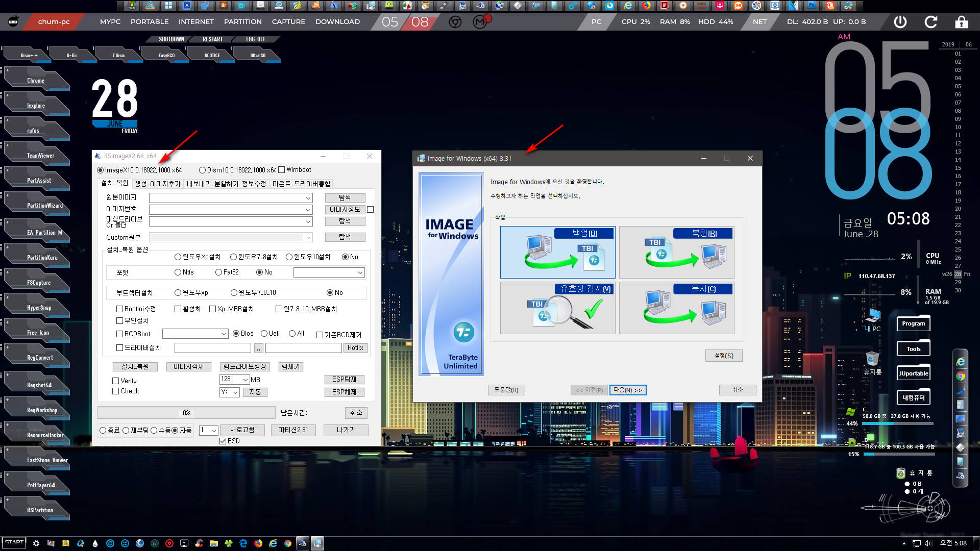Open EasyBCD shortcut tile
The height and width of the screenshot is (551, 980).
164,55
